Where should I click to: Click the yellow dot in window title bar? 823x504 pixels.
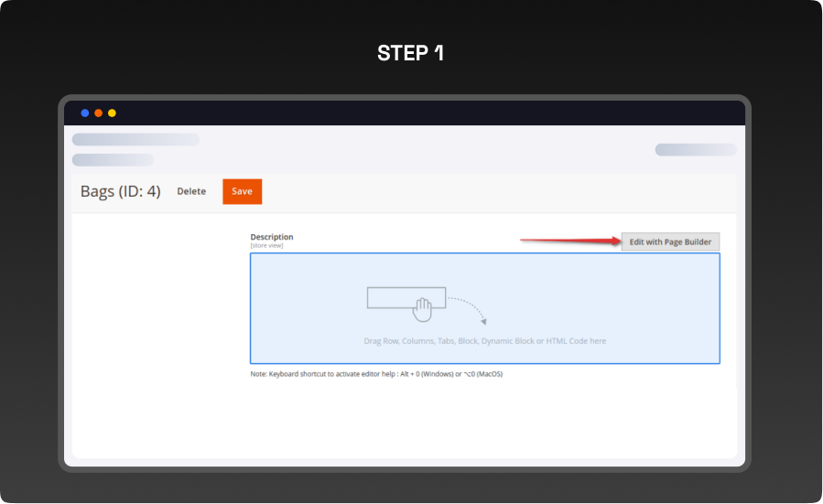(x=112, y=113)
